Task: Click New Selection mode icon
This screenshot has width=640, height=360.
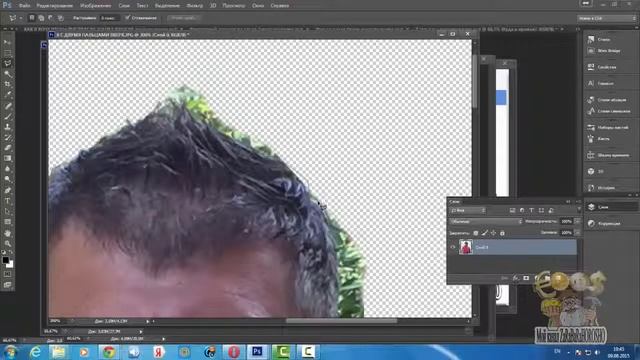Action: tap(32, 18)
